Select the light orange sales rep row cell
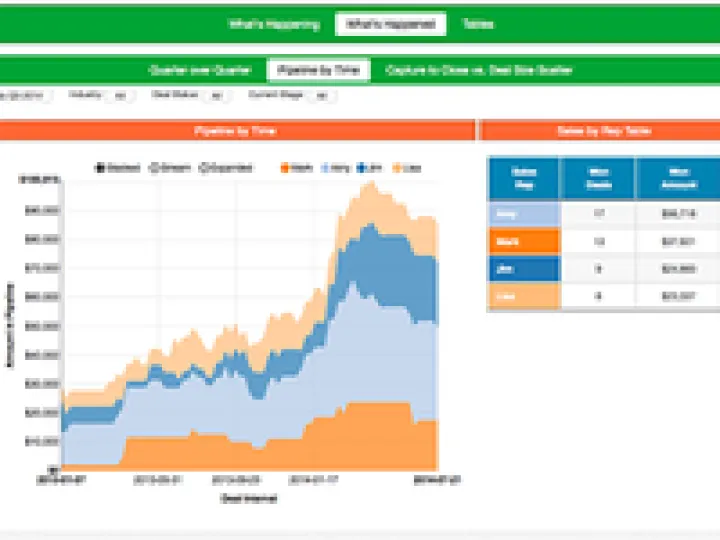 pos(524,296)
